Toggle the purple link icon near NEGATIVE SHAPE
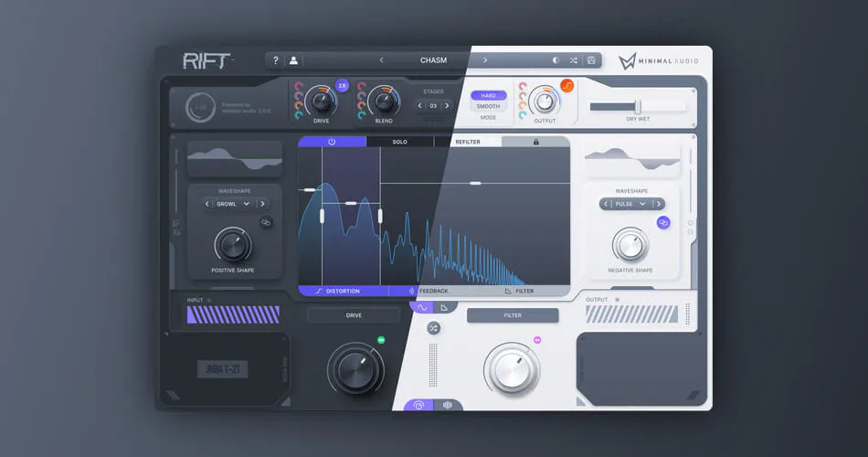The height and width of the screenshot is (457, 868). (x=663, y=223)
